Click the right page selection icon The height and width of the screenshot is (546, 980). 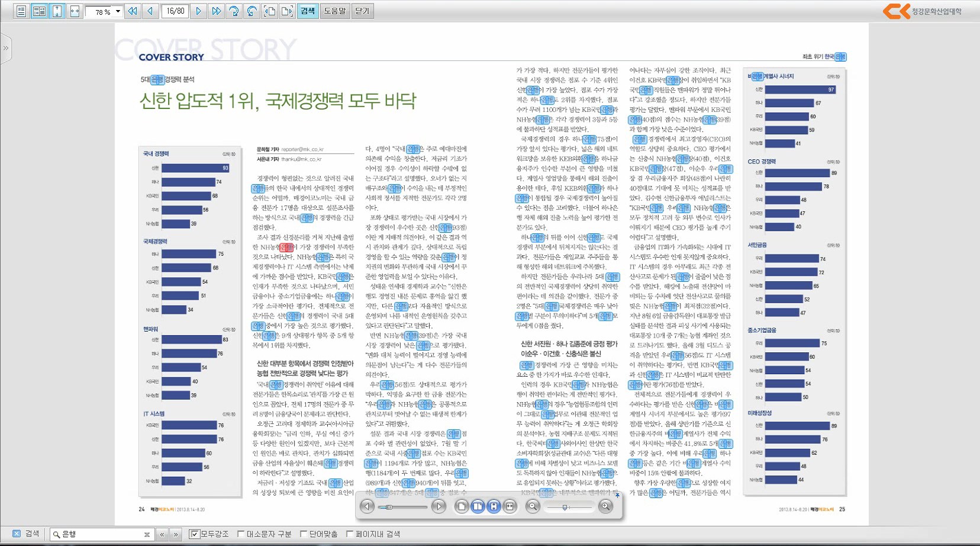pyautogui.click(x=288, y=11)
